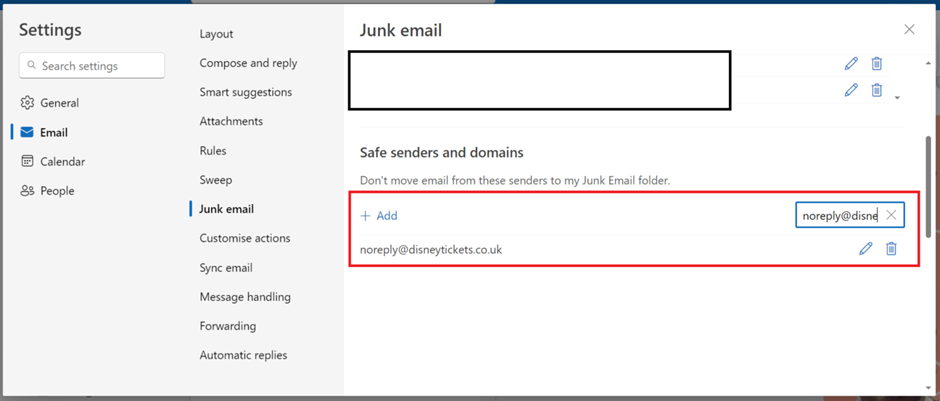The width and height of the screenshot is (940, 401).
Task: Open Automatic replies settings
Action: point(243,355)
